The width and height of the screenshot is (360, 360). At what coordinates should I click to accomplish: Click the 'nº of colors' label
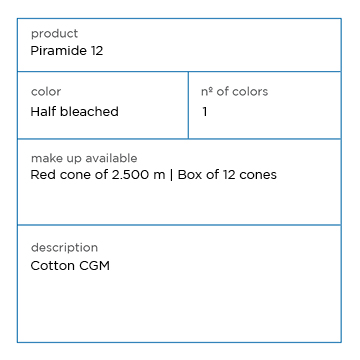(234, 92)
